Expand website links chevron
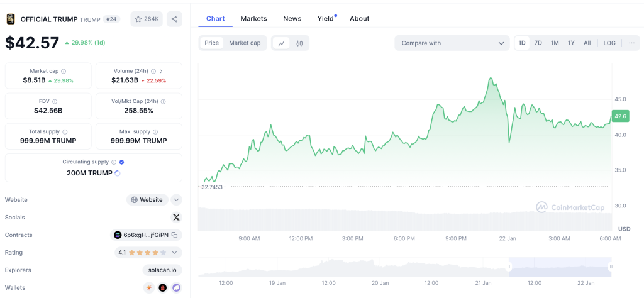 click(x=176, y=200)
